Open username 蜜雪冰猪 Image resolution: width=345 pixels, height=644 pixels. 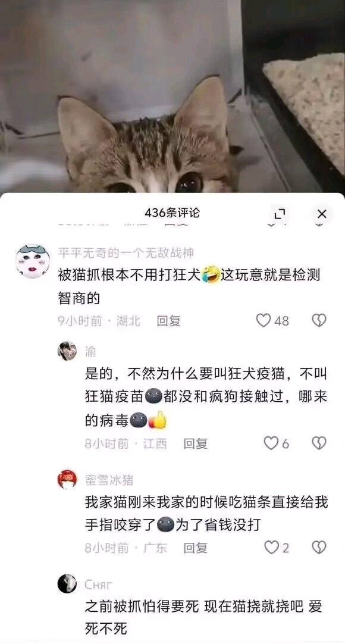[x=109, y=480]
